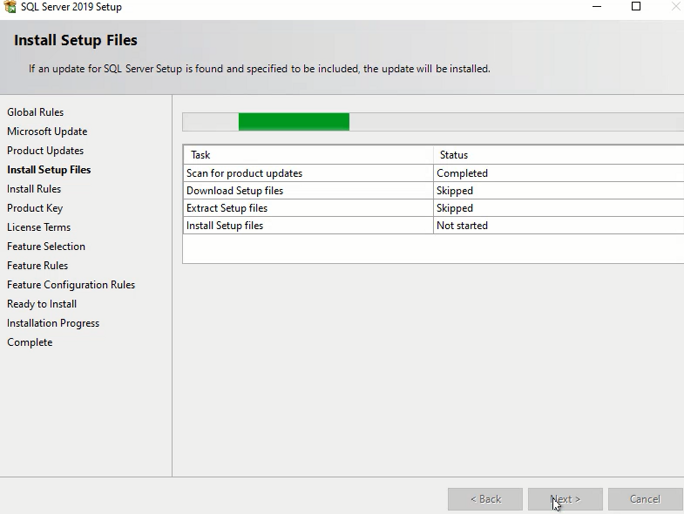Select 'Scan for product updates' task row
The image size is (684, 514).
point(434,173)
